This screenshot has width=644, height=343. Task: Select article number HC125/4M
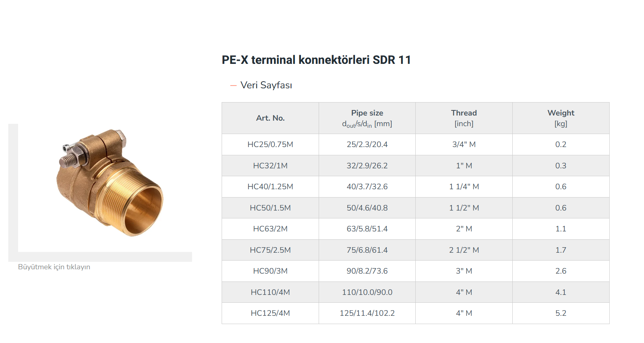(270, 313)
